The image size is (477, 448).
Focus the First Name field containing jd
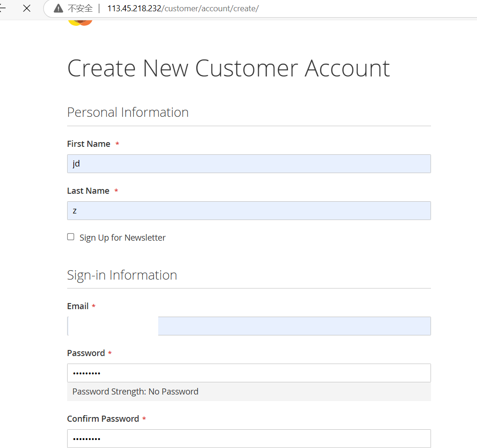pyautogui.click(x=249, y=164)
